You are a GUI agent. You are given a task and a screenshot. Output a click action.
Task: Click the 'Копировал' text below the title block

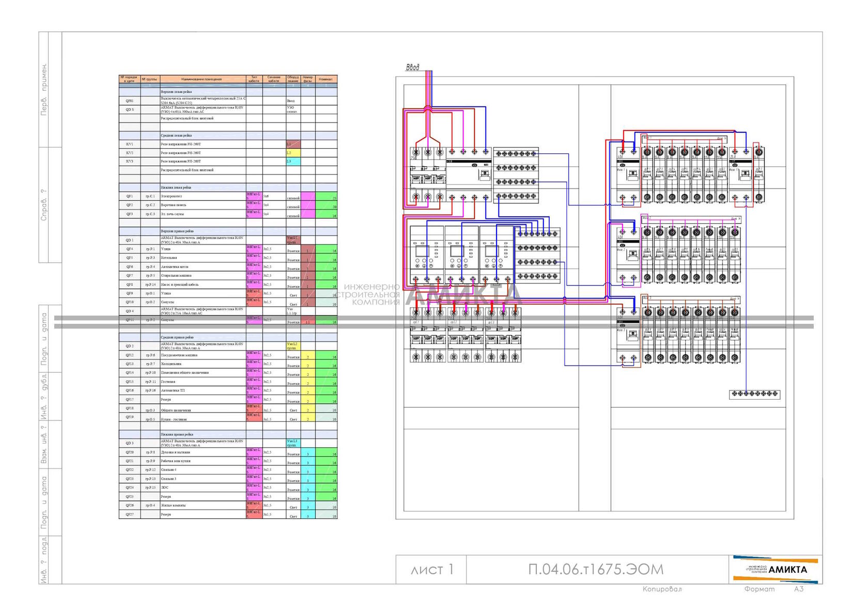(x=662, y=589)
